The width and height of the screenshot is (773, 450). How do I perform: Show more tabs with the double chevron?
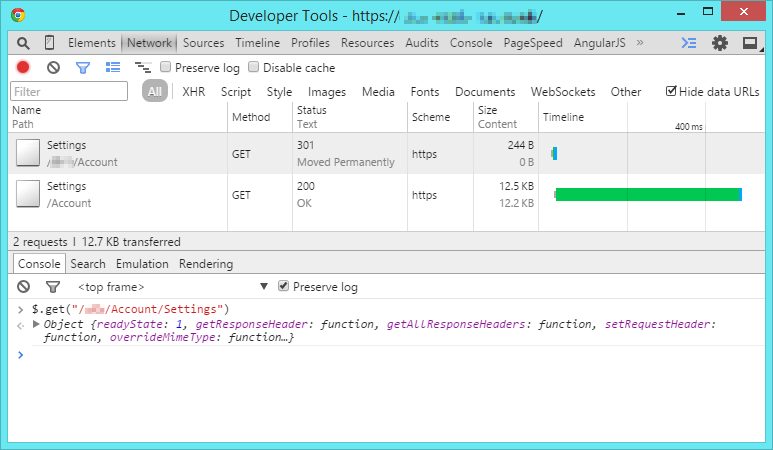pos(640,42)
